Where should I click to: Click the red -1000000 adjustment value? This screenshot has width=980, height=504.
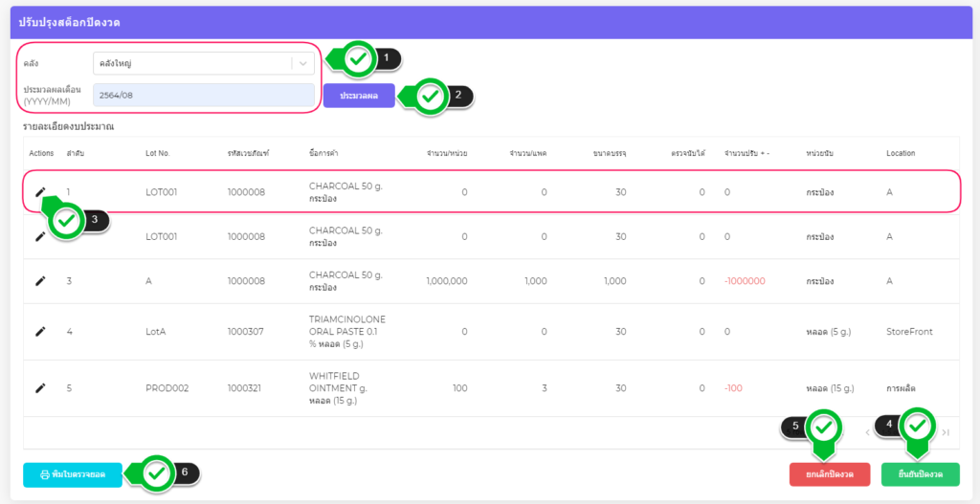(x=744, y=281)
